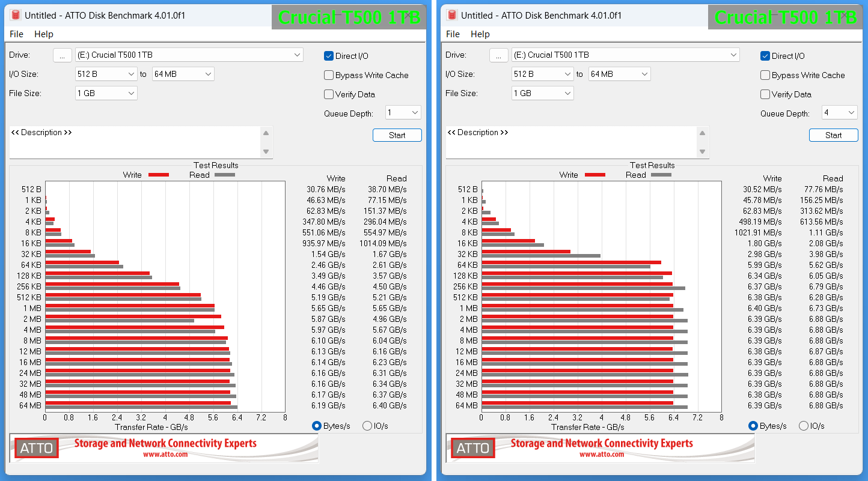The width and height of the screenshot is (868, 481).
Task: Click the 64 KB write bar in right chart
Action: (x=572, y=262)
